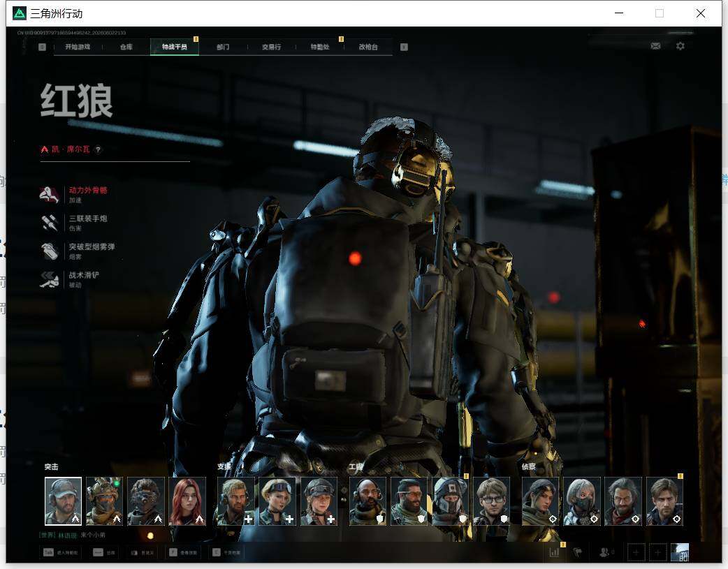This screenshot has height=569, width=728.
Task: Pick the 工程 operator wearing eyeglasses
Action: click(492, 501)
